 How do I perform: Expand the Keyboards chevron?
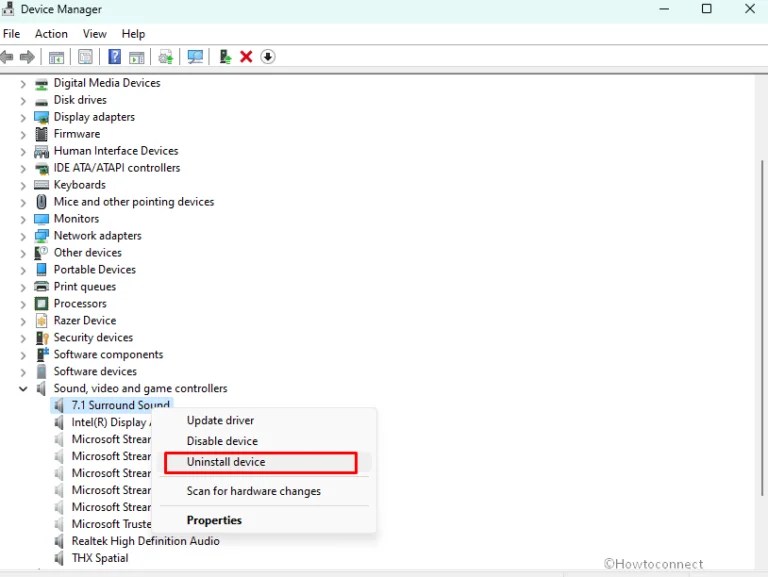[x=23, y=185]
